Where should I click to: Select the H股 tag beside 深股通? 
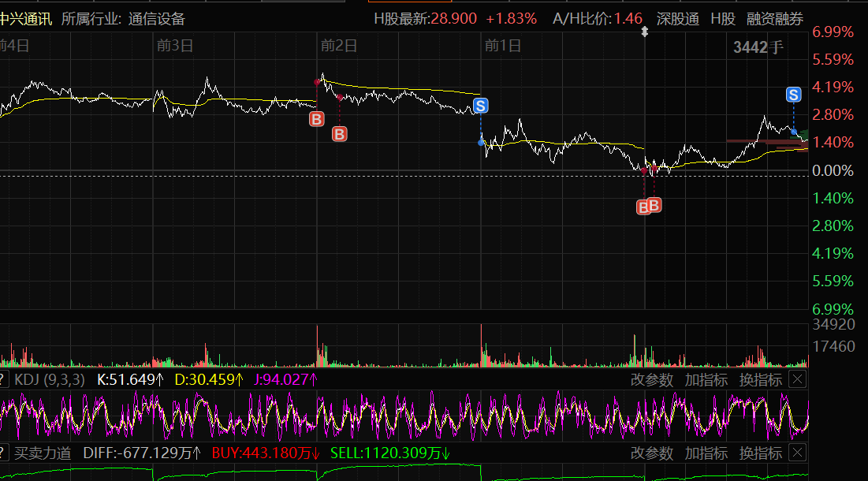tap(723, 19)
